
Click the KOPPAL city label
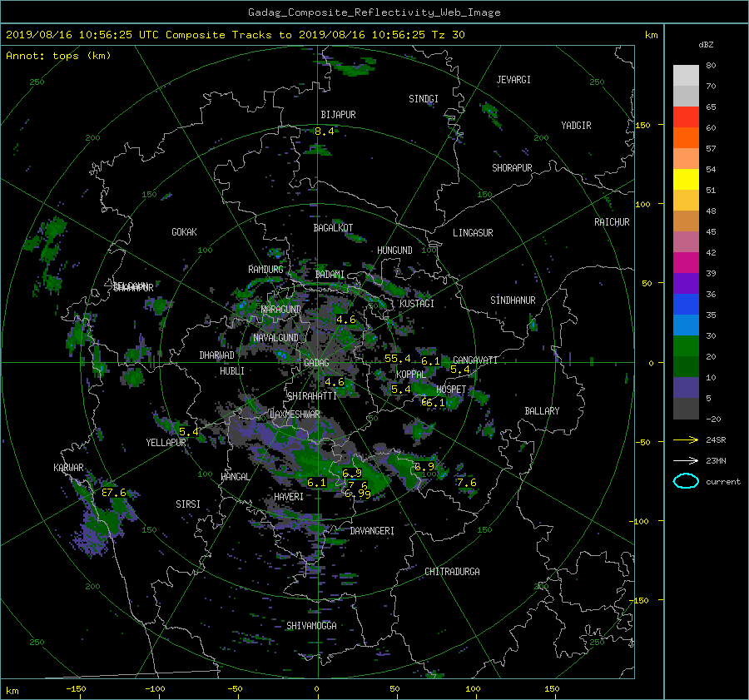(x=411, y=375)
